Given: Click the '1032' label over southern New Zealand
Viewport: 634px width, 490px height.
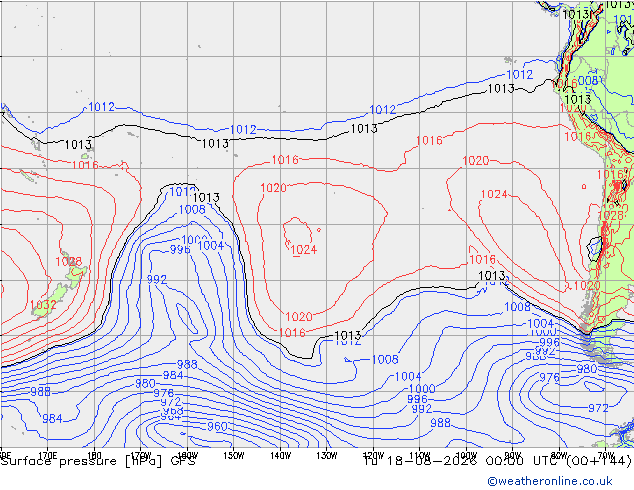Looking at the screenshot, I should (x=43, y=304).
